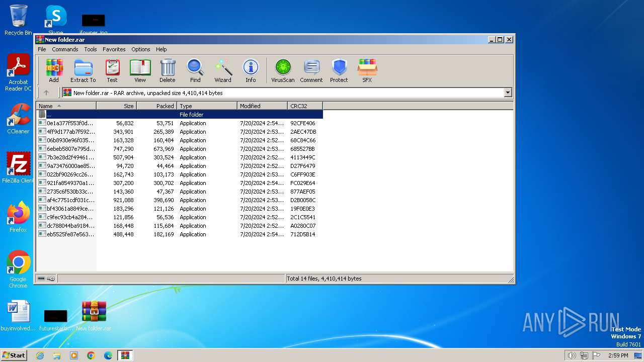
Task: Click the FileZilla Client desktop icon
Action: click(18, 168)
